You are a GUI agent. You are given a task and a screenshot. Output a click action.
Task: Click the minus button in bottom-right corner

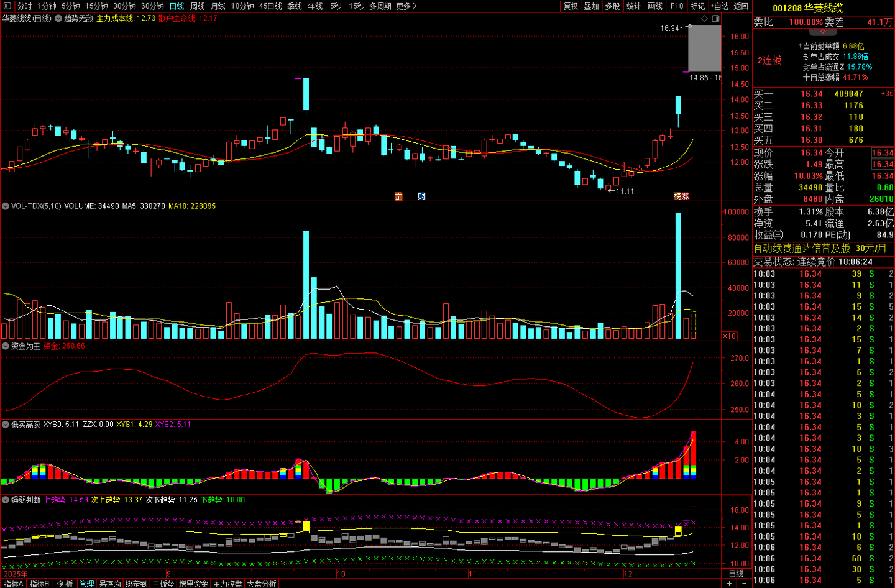click(743, 584)
